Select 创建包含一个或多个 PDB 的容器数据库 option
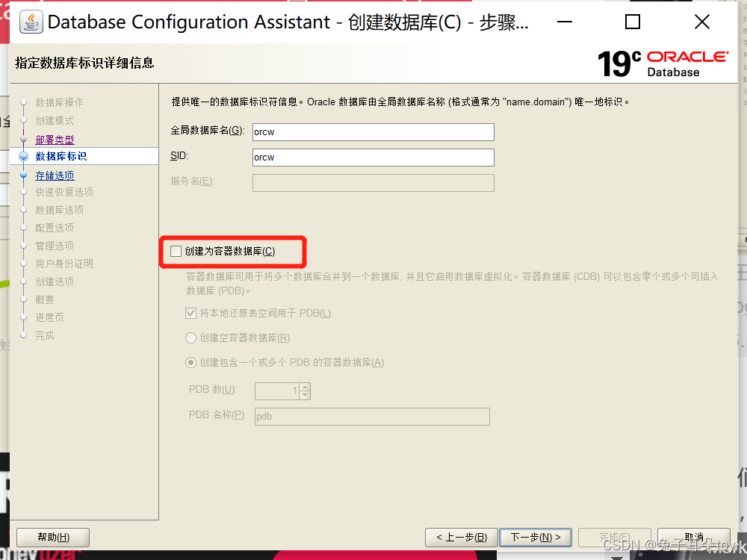The width and height of the screenshot is (747, 560). tap(191, 363)
